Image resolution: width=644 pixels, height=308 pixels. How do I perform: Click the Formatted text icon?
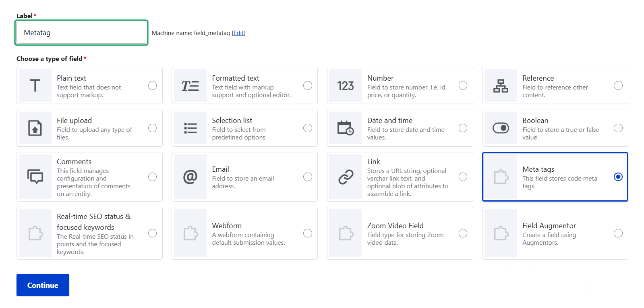point(190,85)
